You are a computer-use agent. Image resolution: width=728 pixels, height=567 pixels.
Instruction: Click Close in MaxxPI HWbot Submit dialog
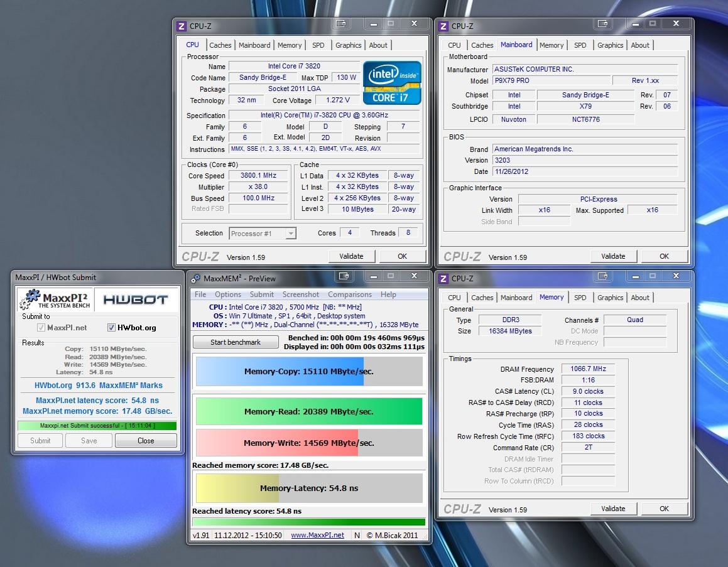coord(146,441)
